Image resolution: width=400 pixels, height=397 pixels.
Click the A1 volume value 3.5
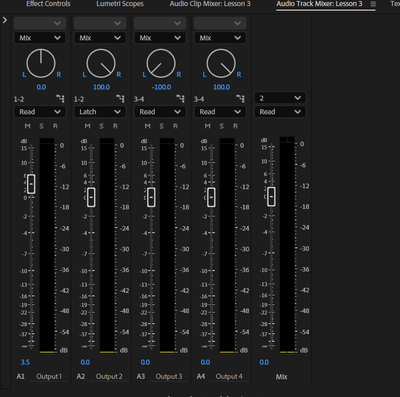25,362
